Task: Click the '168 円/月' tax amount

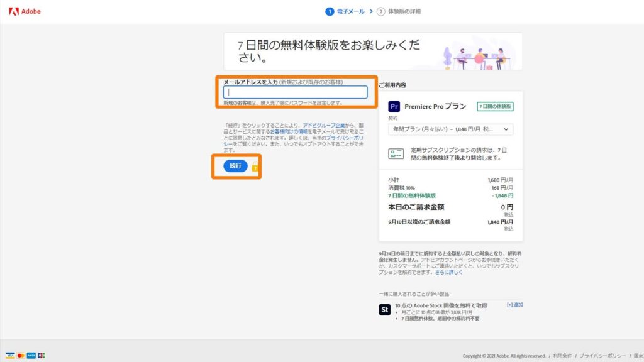Action: point(502,188)
